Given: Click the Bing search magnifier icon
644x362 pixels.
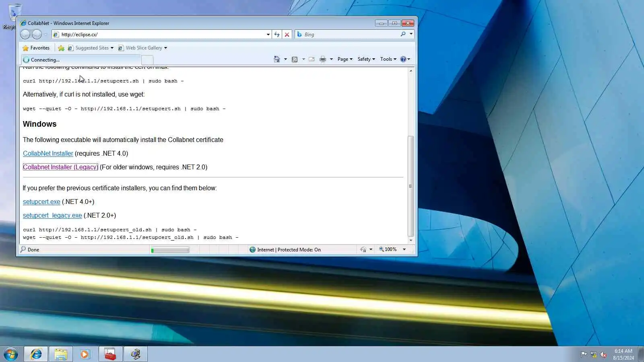Looking at the screenshot, I should [x=403, y=34].
